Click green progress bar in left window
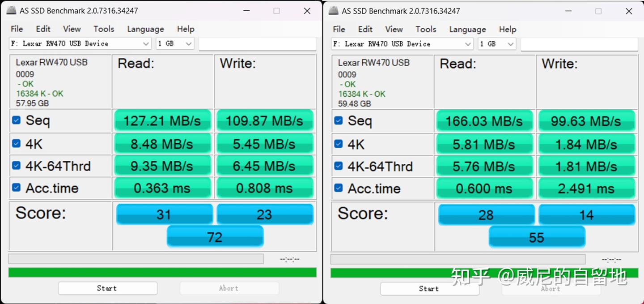This screenshot has width=644, height=304. tap(162, 272)
